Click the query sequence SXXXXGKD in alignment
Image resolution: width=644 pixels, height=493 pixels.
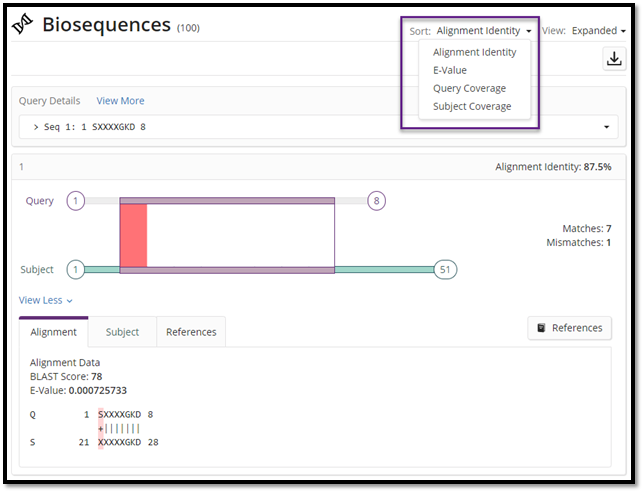pos(120,415)
